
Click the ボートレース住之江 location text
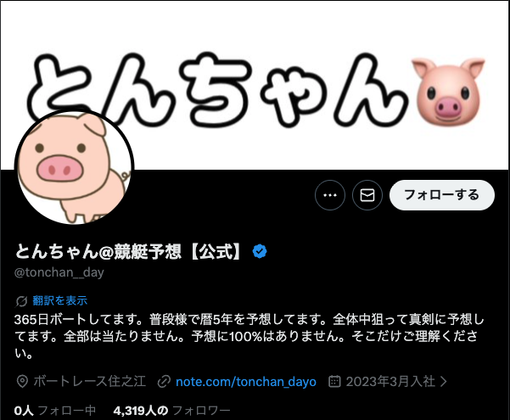click(x=89, y=381)
